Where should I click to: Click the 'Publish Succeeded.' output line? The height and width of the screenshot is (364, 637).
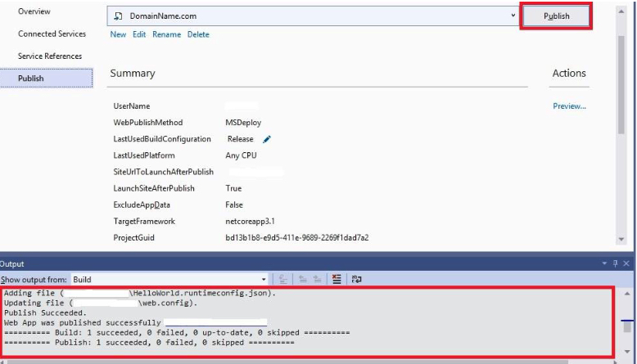pos(45,312)
